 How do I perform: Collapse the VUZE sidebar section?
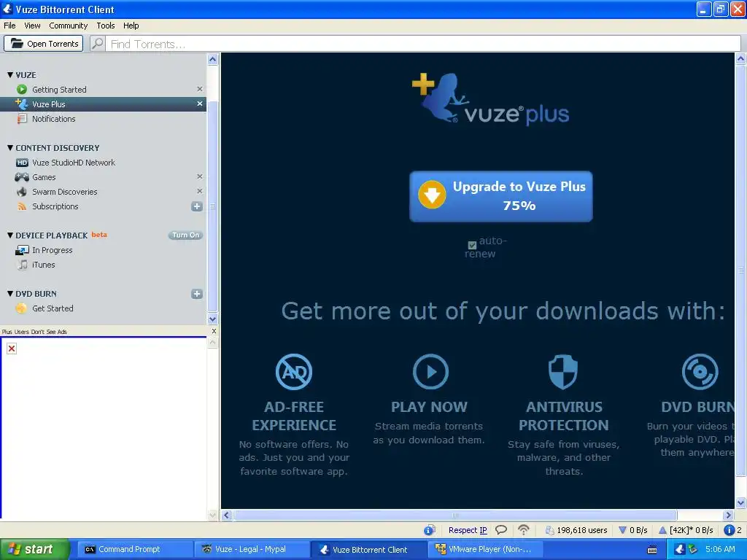click(x=10, y=75)
